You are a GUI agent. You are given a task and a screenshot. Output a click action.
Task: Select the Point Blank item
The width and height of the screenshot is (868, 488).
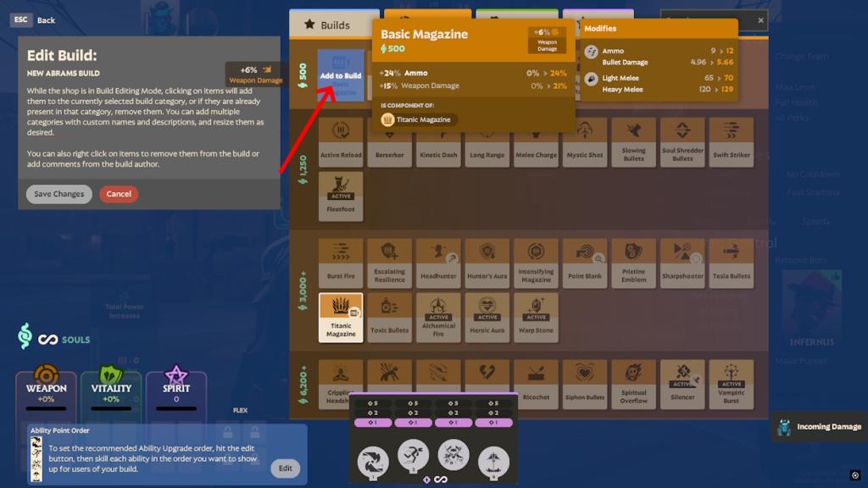coord(585,261)
